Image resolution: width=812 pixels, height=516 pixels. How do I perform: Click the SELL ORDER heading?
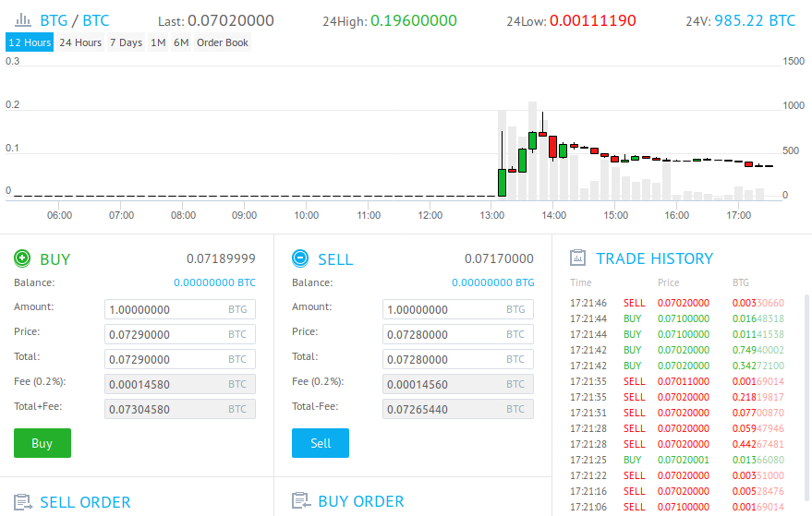(x=85, y=502)
